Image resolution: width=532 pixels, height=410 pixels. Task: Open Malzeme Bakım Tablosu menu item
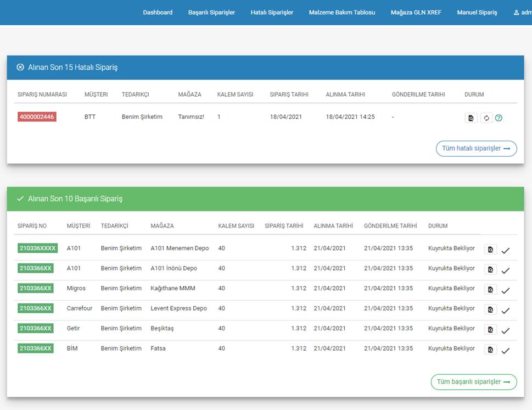click(342, 13)
